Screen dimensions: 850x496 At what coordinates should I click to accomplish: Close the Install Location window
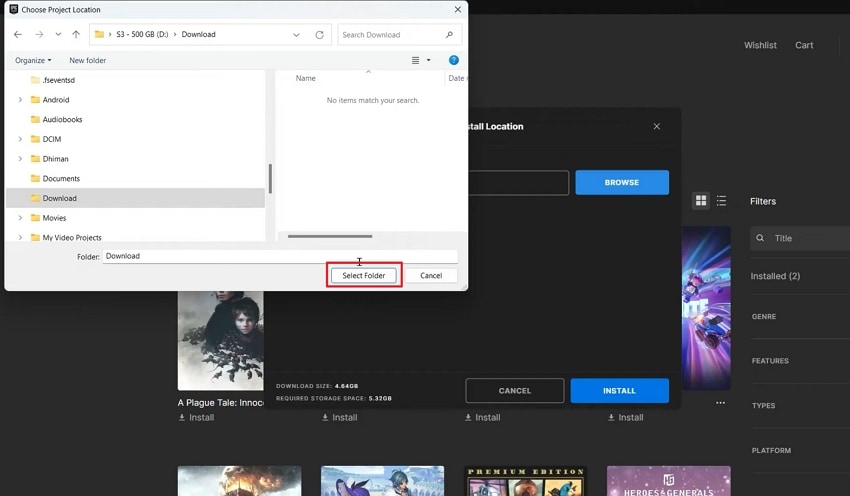(656, 126)
